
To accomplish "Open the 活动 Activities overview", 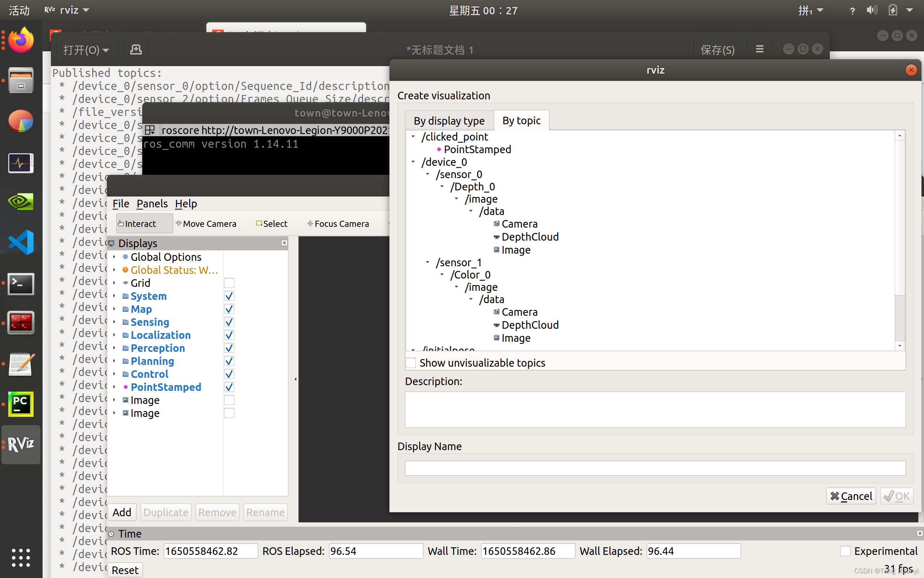I will pos(19,10).
